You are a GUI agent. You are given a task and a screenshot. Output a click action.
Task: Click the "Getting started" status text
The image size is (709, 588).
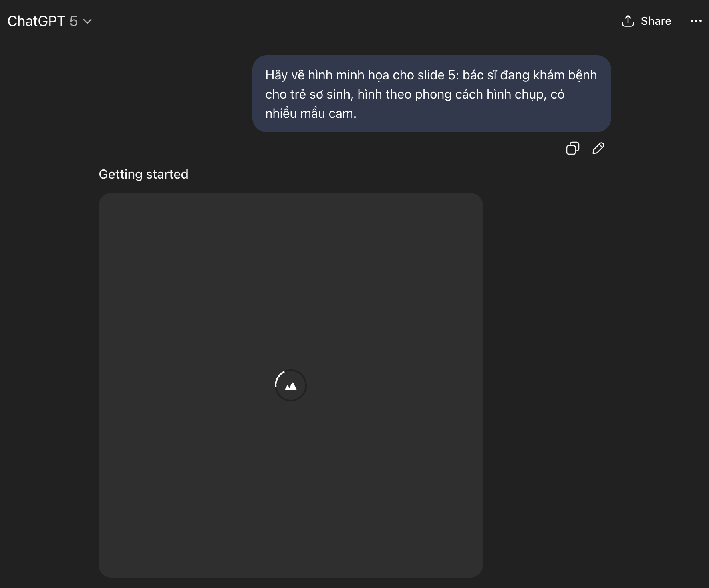click(x=143, y=174)
